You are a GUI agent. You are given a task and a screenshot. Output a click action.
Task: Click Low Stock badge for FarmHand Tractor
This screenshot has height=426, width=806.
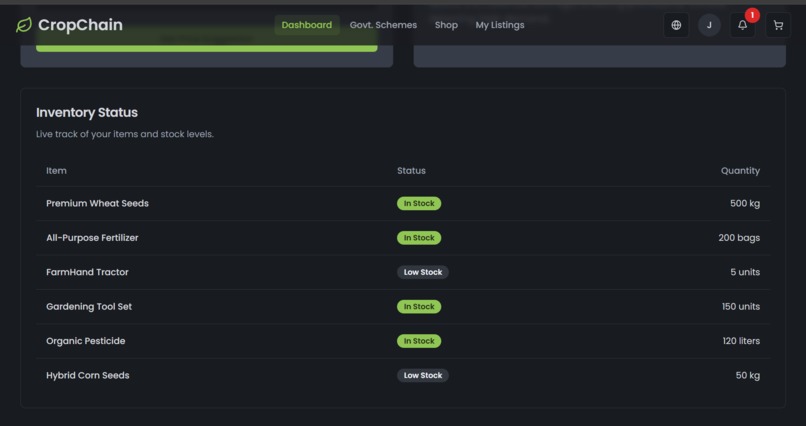coord(423,272)
